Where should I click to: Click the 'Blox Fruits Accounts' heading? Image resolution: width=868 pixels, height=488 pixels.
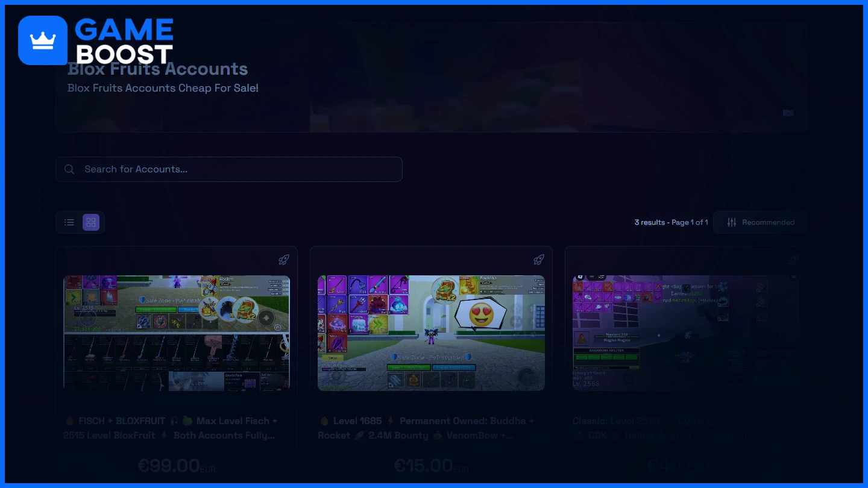click(158, 69)
